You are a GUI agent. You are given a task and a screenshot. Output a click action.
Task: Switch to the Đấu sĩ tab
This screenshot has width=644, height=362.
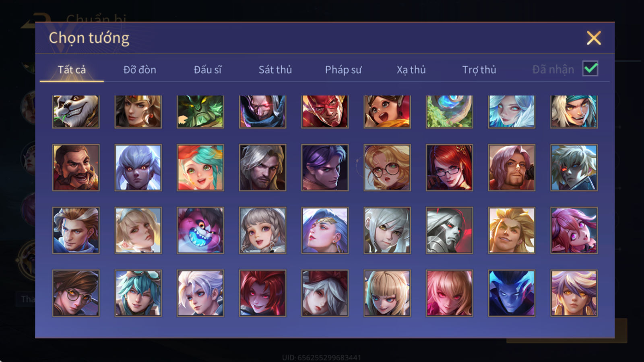point(208,70)
